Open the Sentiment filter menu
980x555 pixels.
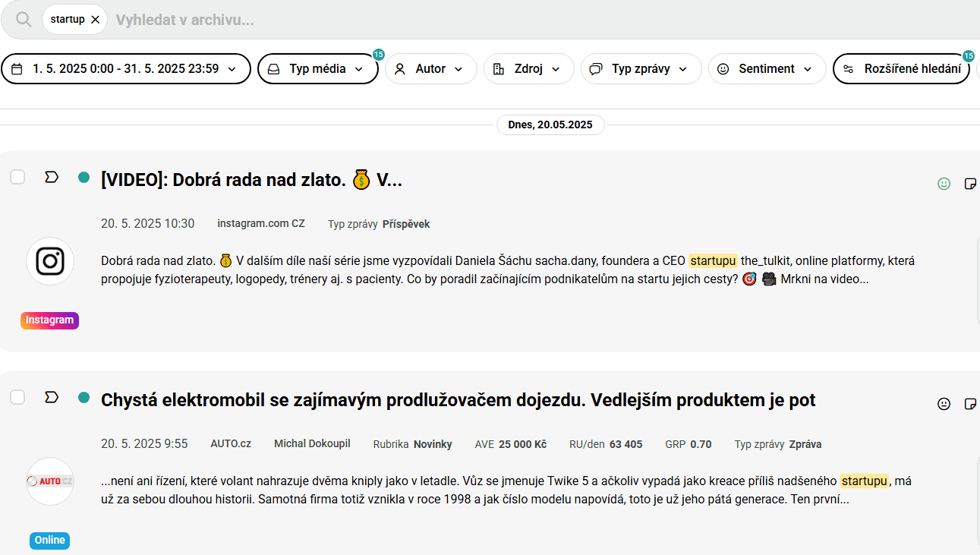point(767,69)
